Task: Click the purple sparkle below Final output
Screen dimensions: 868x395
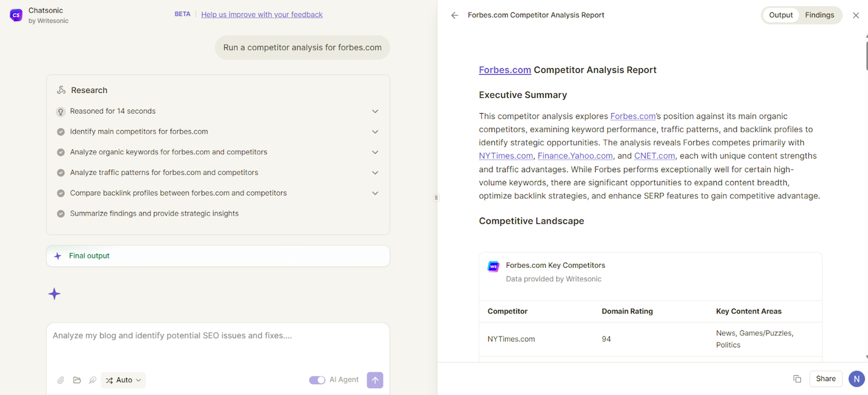Action: pos(54,294)
